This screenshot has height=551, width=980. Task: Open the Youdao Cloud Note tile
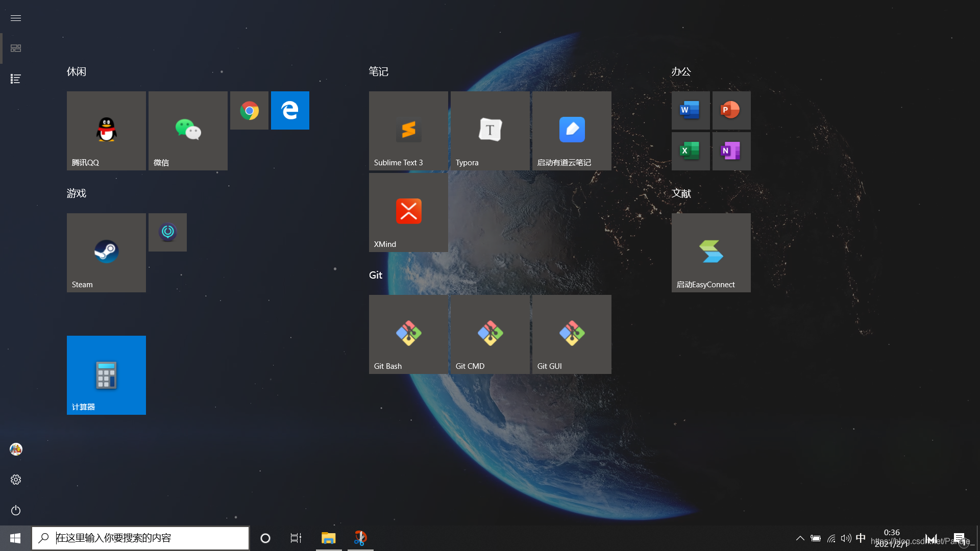(572, 131)
